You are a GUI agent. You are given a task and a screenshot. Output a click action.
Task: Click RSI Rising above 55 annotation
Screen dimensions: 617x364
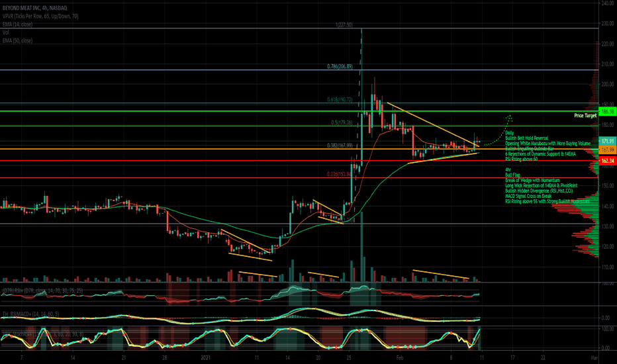tap(547, 201)
